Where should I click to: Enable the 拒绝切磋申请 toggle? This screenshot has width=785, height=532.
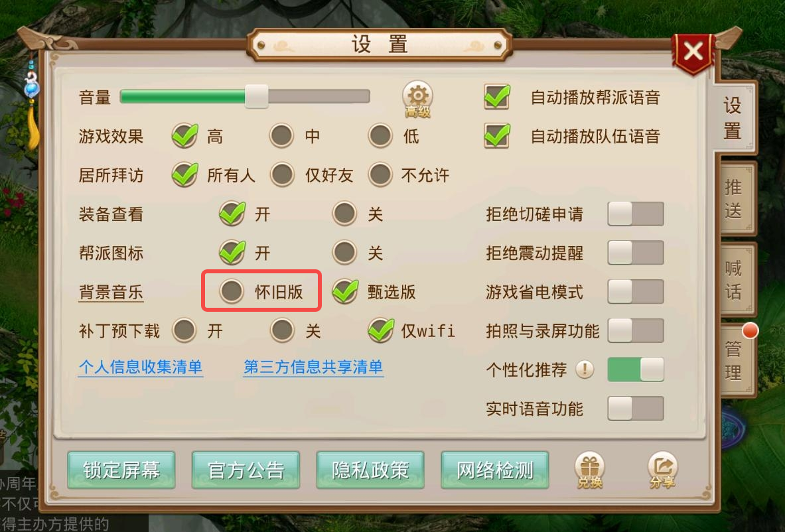[636, 214]
